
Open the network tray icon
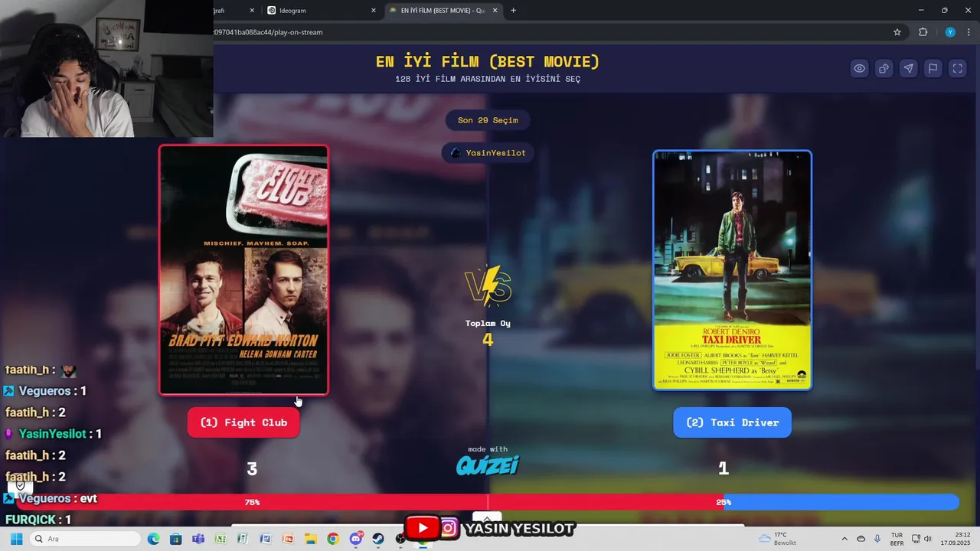coord(916,539)
